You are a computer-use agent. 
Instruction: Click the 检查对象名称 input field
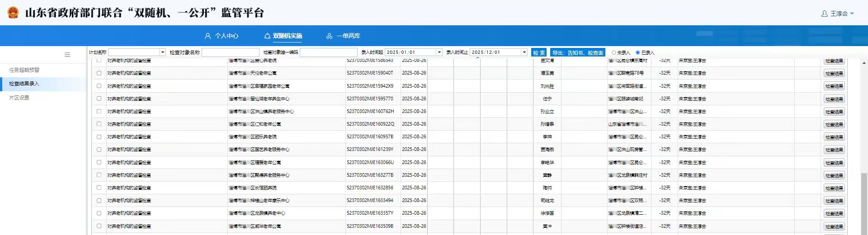point(230,52)
